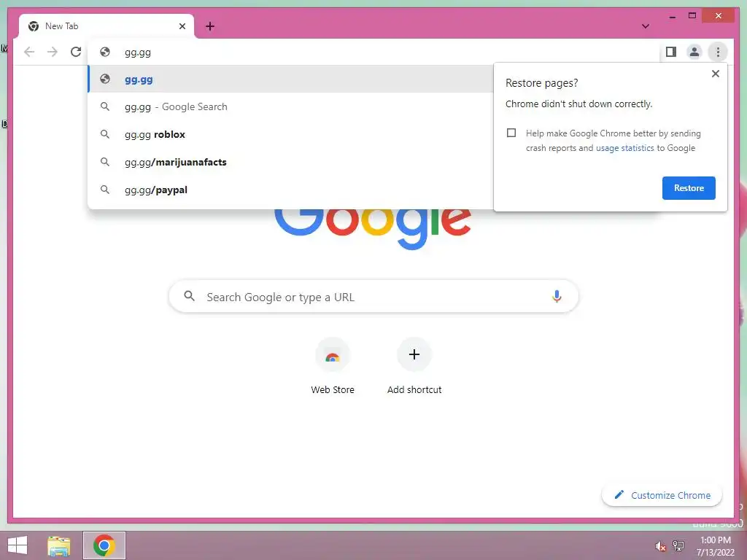Open Chrome's three-dot menu

[718, 52]
